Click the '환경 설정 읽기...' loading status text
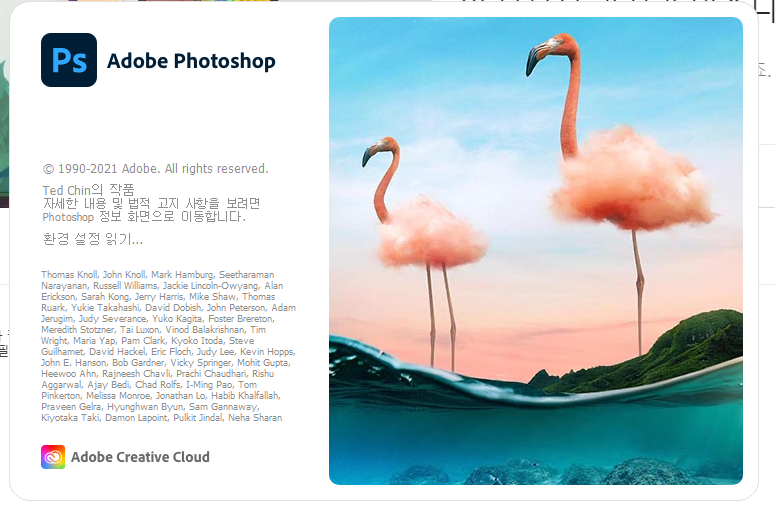 coord(93,239)
